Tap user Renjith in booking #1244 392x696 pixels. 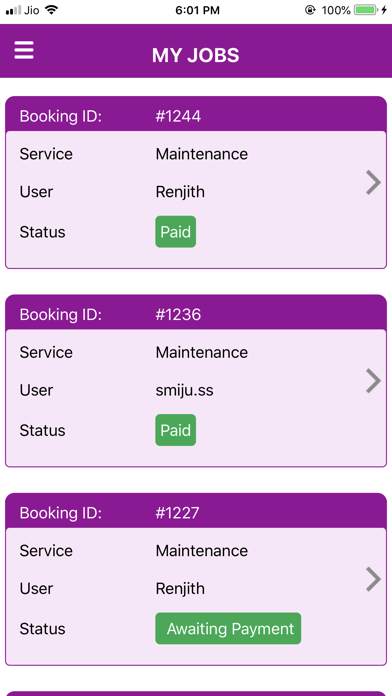(x=180, y=192)
